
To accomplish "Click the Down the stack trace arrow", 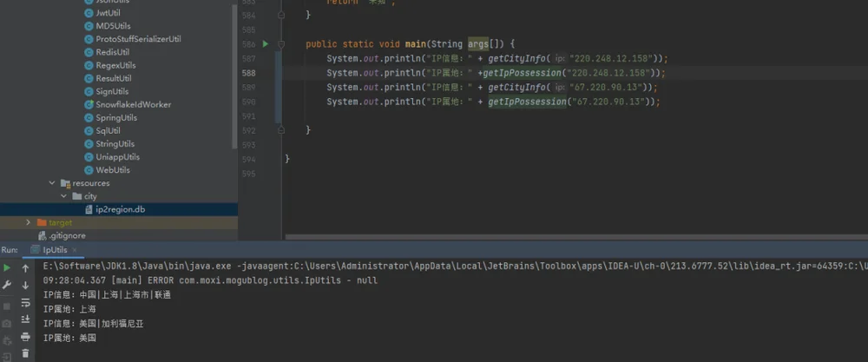I will pos(25,285).
